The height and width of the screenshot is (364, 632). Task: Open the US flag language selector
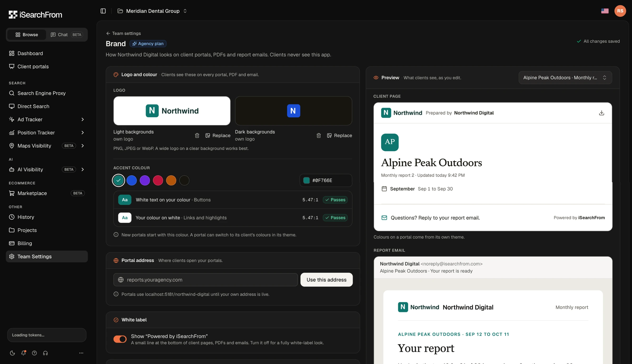tap(605, 11)
